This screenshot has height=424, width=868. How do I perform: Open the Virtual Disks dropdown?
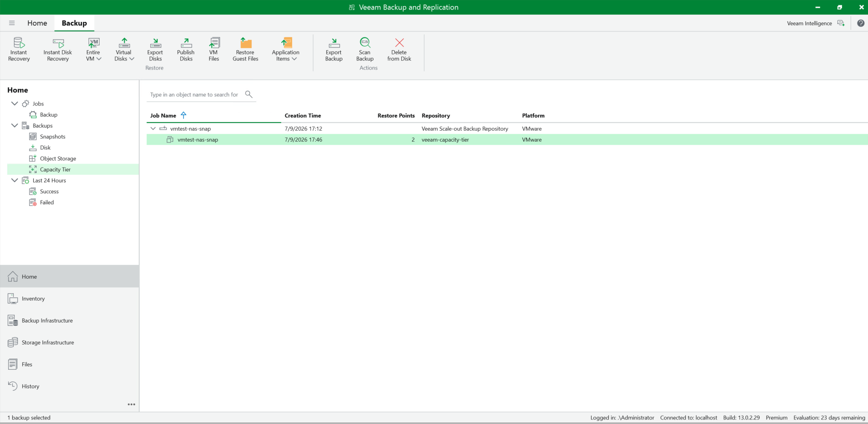(x=124, y=49)
